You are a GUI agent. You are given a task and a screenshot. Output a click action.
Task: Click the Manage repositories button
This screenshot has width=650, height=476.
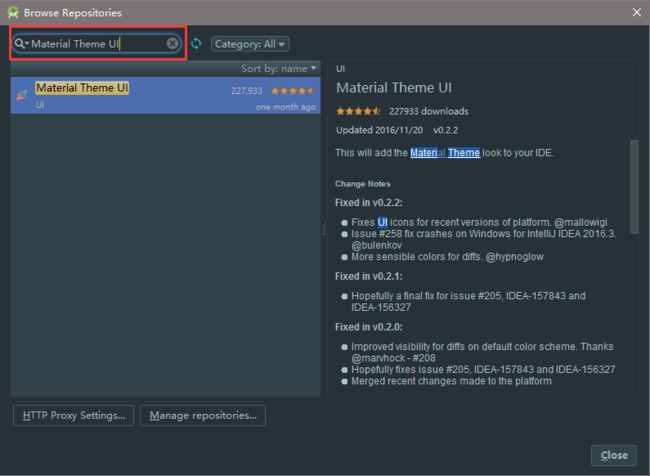(x=203, y=415)
